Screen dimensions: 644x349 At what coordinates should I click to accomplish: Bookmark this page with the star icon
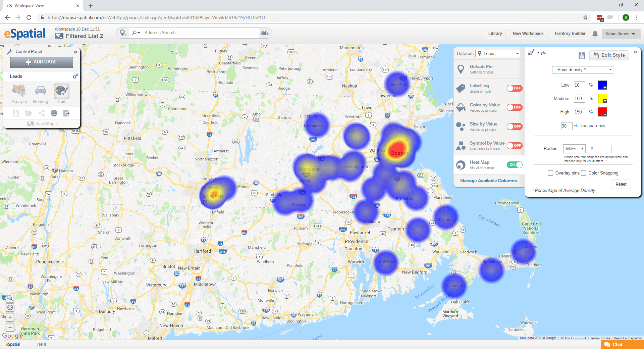coord(585,17)
